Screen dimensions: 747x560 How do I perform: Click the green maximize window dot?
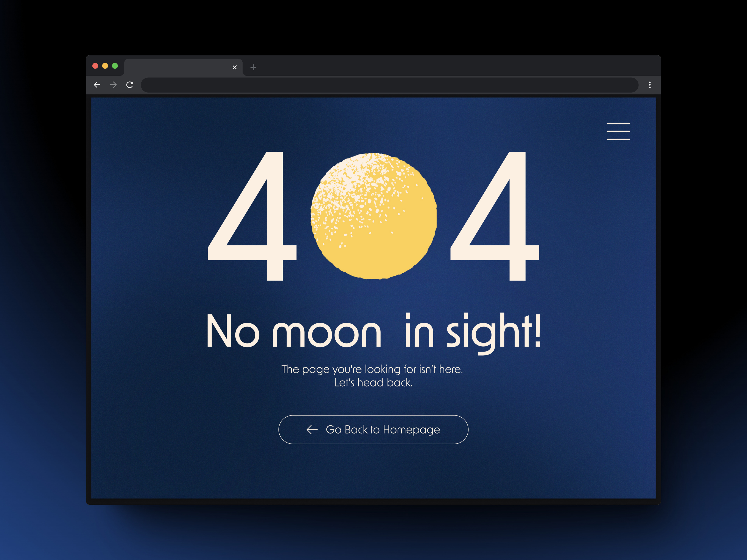[x=115, y=66]
